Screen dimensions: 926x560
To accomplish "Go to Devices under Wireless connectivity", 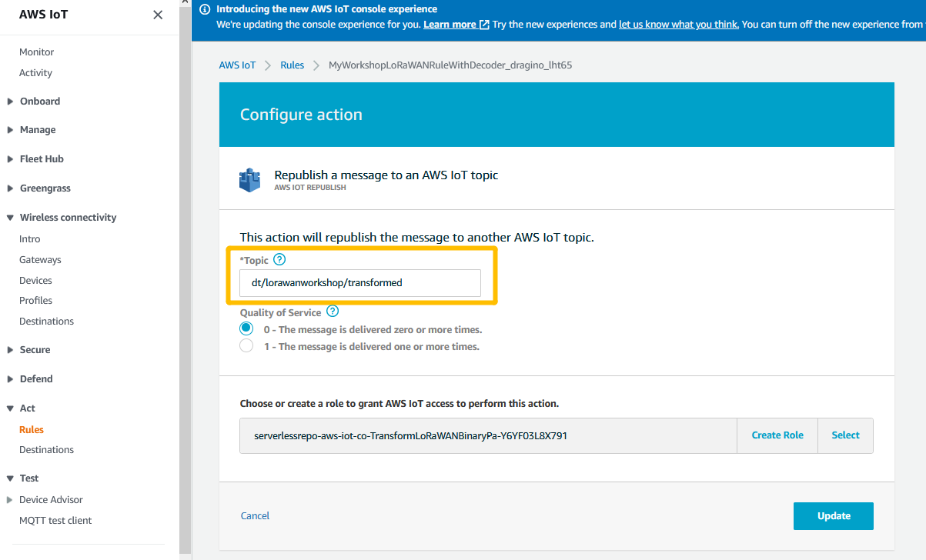I will [x=35, y=281].
